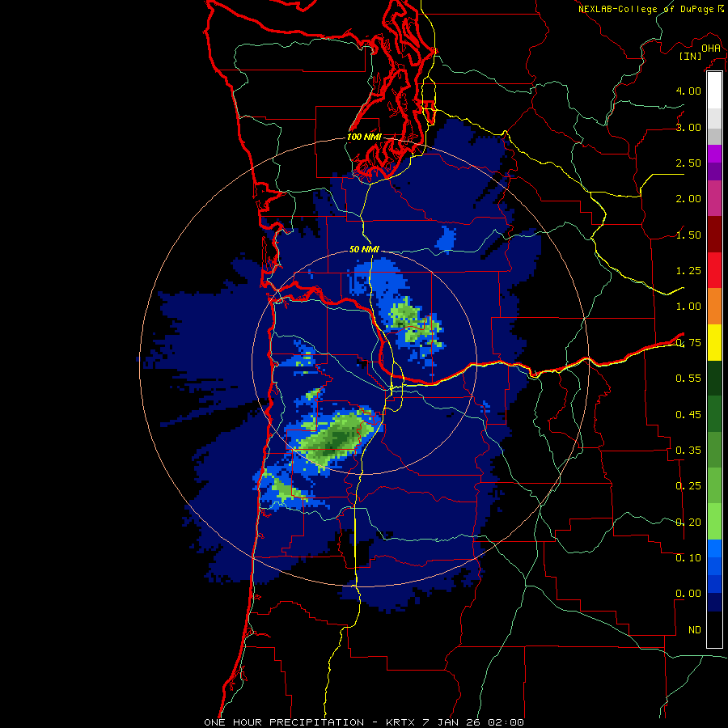Click the [IN] units label

pyautogui.click(x=691, y=56)
